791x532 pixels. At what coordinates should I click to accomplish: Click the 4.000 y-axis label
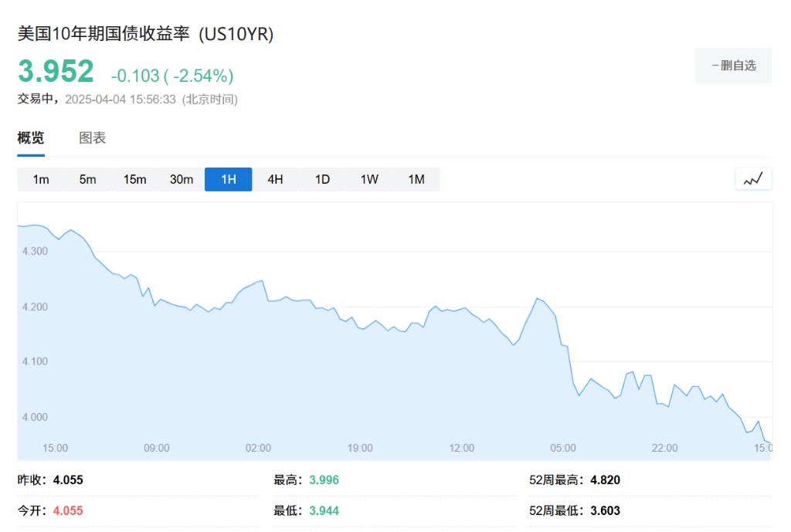(x=35, y=418)
